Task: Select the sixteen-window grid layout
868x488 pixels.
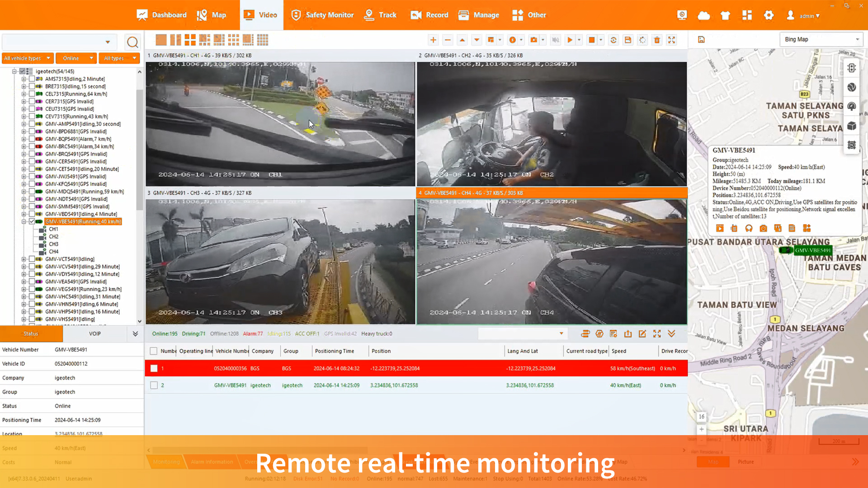Action: (x=262, y=40)
